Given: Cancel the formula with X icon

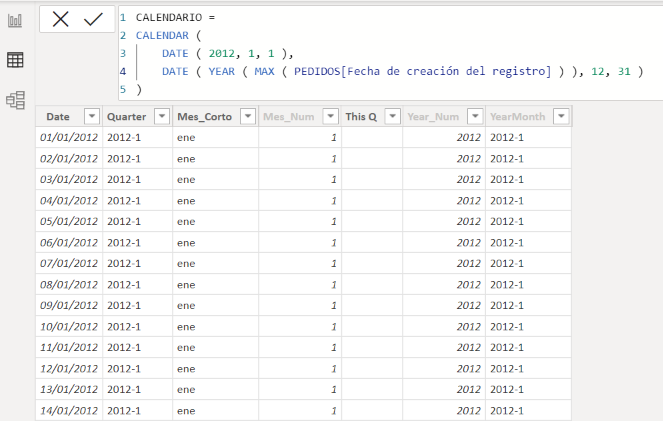Looking at the screenshot, I should coord(60,19).
